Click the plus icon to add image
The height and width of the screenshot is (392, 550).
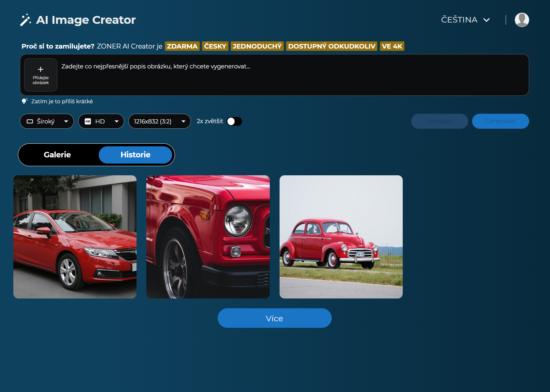41,69
